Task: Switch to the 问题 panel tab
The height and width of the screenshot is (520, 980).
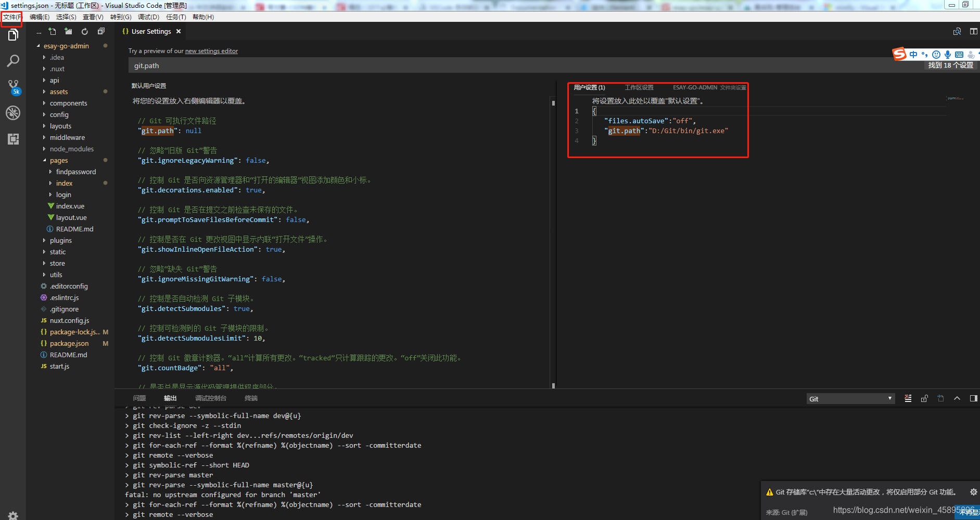Action: click(139, 398)
